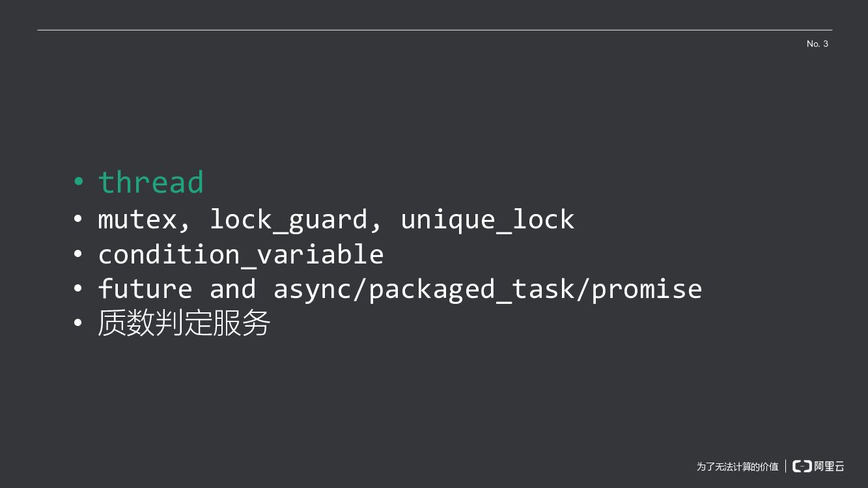The width and height of the screenshot is (868, 488).
Task: Click the bullet dot before "condition_variable"
Action: click(x=79, y=254)
